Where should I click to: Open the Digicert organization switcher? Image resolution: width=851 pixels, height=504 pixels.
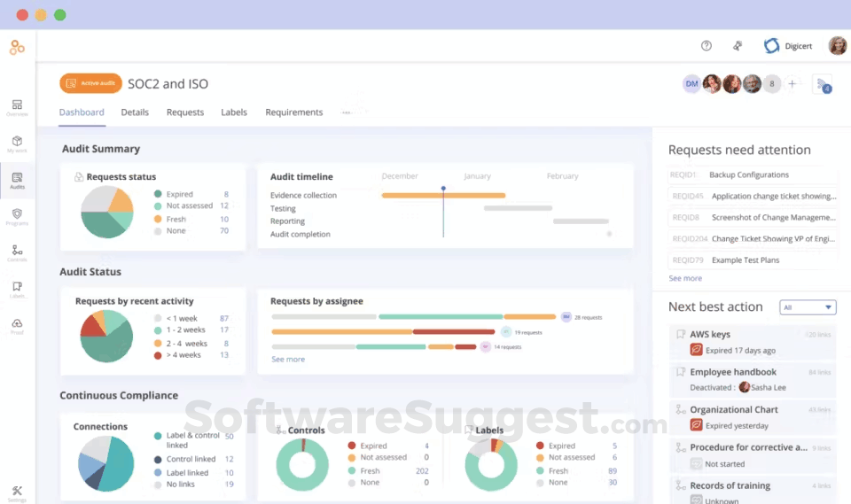[788, 46]
